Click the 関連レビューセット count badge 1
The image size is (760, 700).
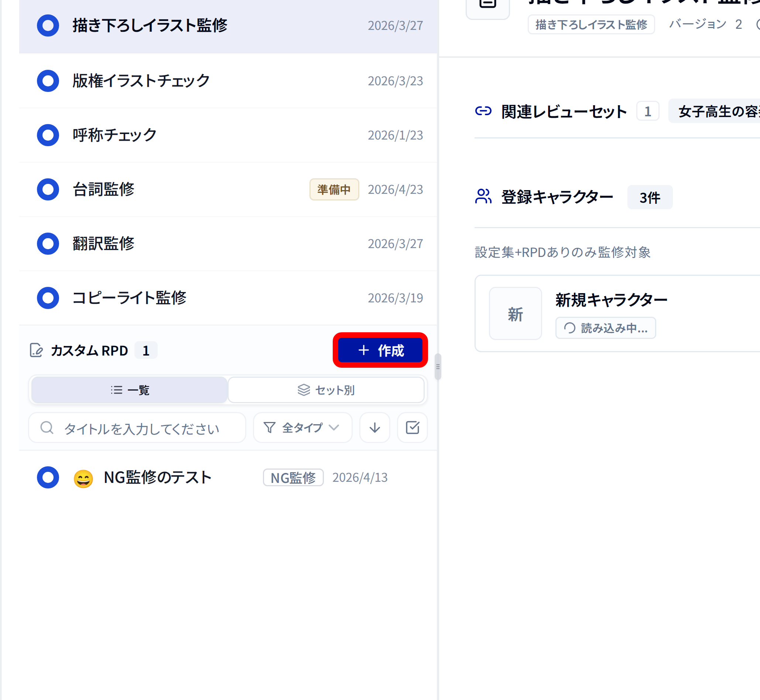tap(647, 111)
